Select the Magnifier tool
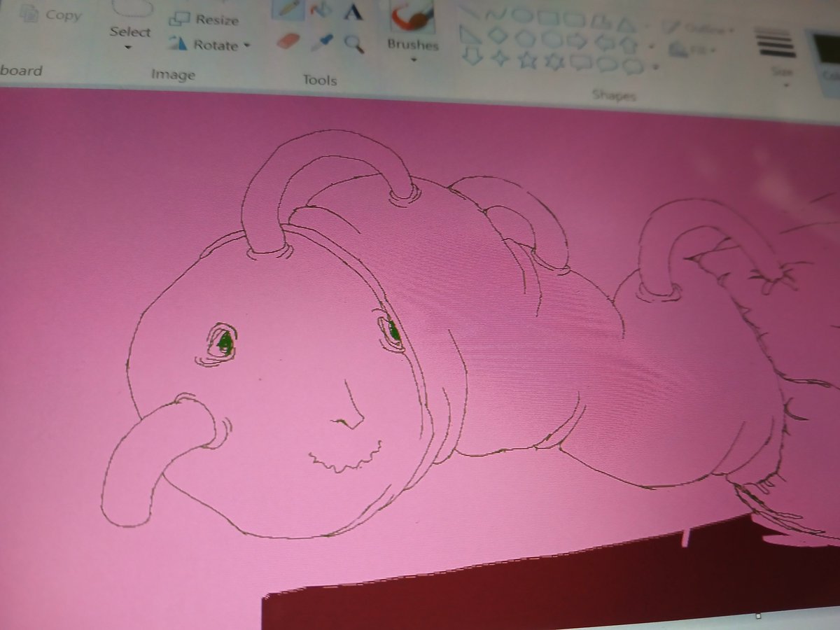The image size is (840, 630). [355, 44]
